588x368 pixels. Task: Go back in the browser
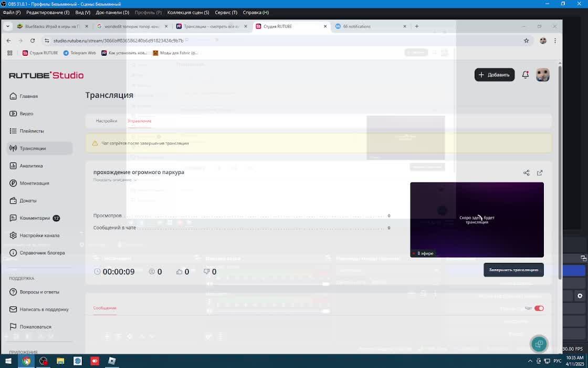click(x=8, y=40)
